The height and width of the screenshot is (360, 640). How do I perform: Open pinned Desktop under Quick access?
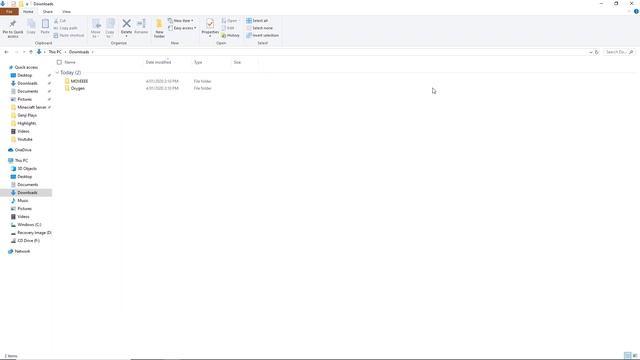[24, 75]
